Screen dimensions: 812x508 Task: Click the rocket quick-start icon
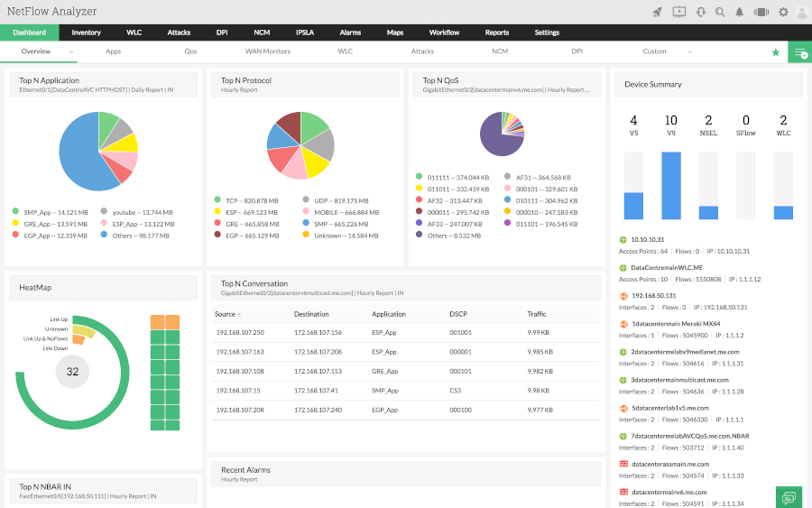click(x=658, y=12)
